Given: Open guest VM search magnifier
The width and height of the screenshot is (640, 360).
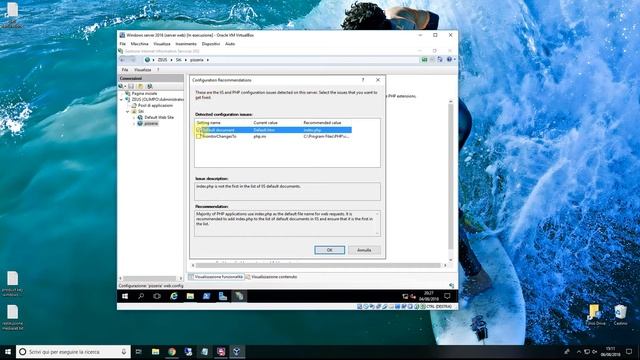Looking at the screenshot, I should click(141, 296).
